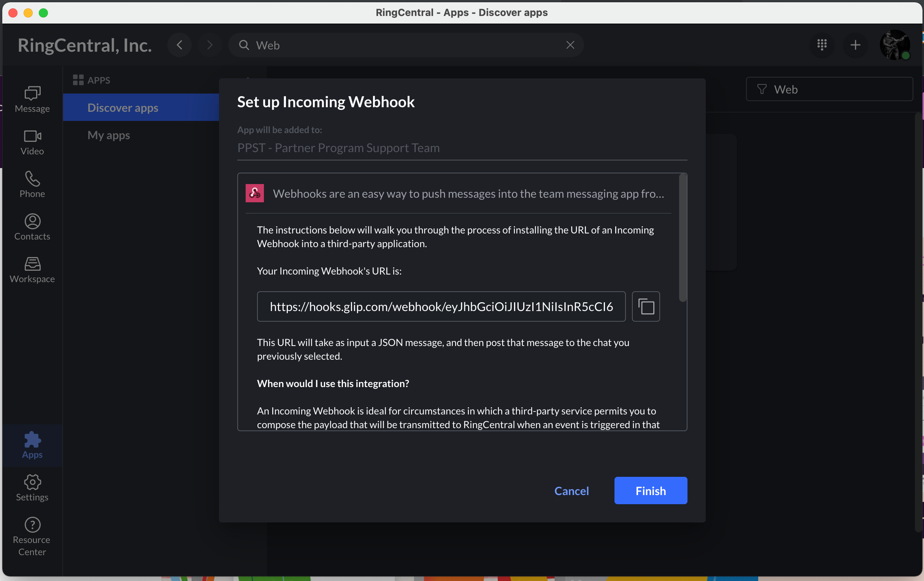Open the Workspace section in the sidebar

point(32,270)
